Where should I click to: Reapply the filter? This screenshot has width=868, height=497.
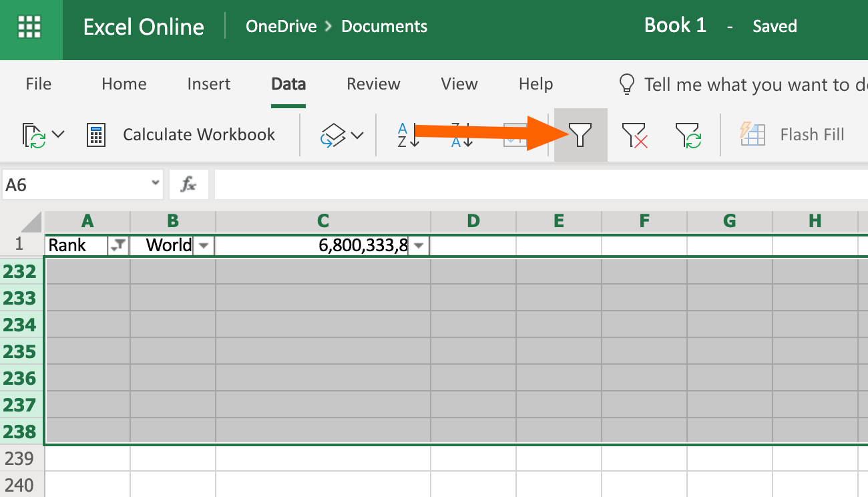point(688,134)
